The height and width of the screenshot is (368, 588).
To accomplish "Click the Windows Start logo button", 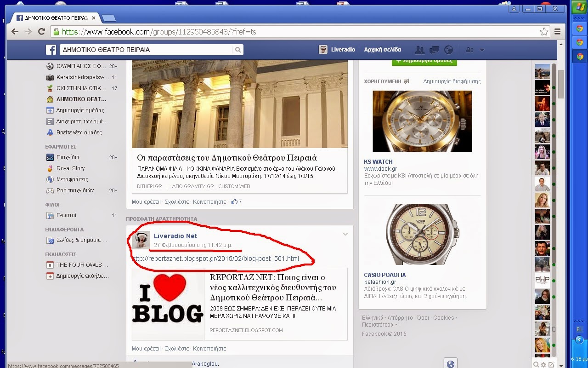I will tap(579, 8).
